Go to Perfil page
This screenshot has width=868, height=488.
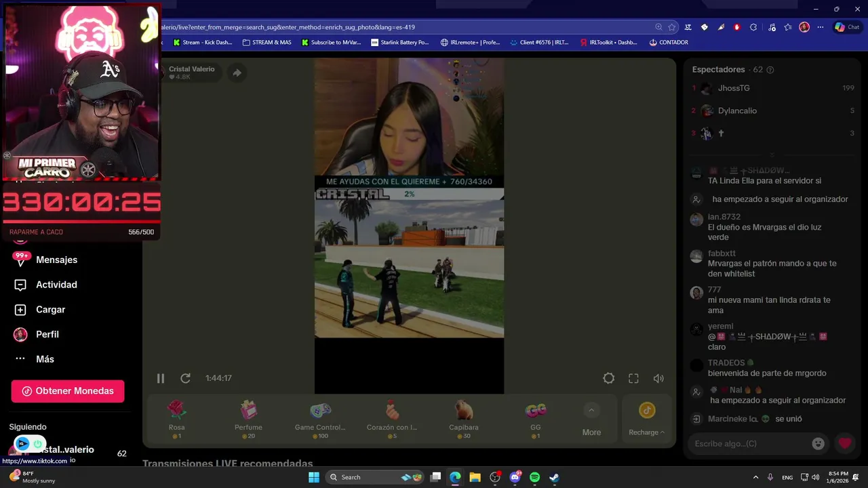47,334
